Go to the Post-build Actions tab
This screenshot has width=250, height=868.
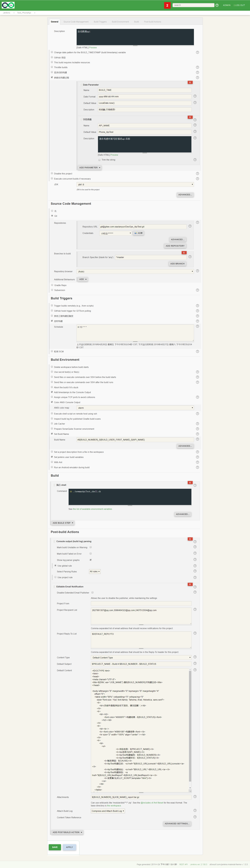[152, 22]
